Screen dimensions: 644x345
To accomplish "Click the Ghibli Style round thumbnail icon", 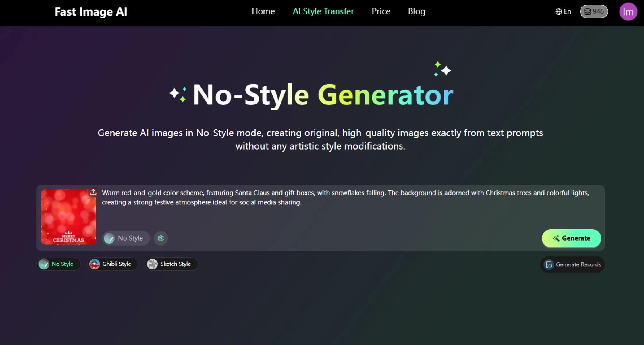I will click(95, 264).
